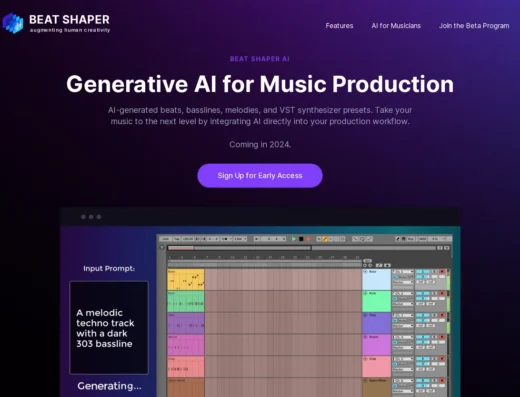Image resolution: width=520 pixels, height=397 pixels.
Task: Unfold the Snare track header
Action: click(x=365, y=337)
